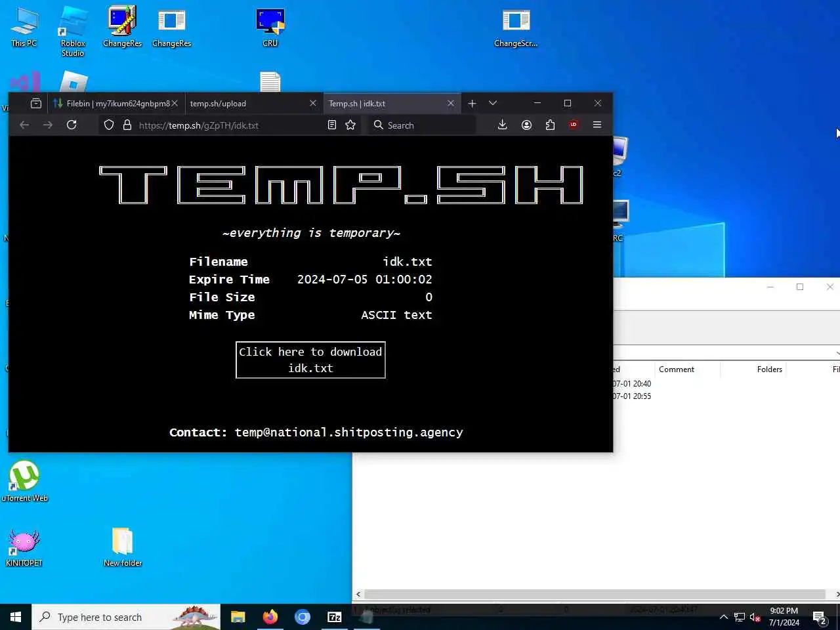Click the Firefox taskbar icon
Screen dimensions: 840x630
point(270,617)
